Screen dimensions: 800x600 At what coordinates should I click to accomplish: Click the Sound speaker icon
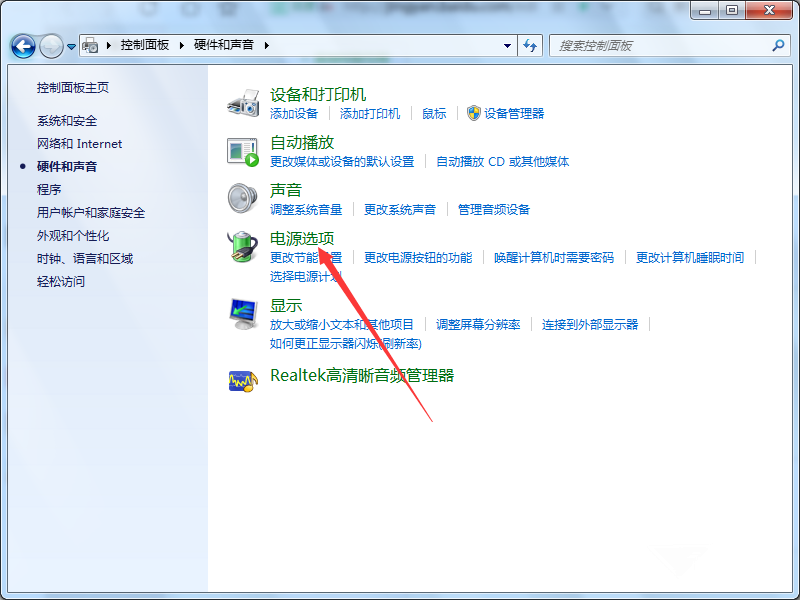pyautogui.click(x=243, y=198)
